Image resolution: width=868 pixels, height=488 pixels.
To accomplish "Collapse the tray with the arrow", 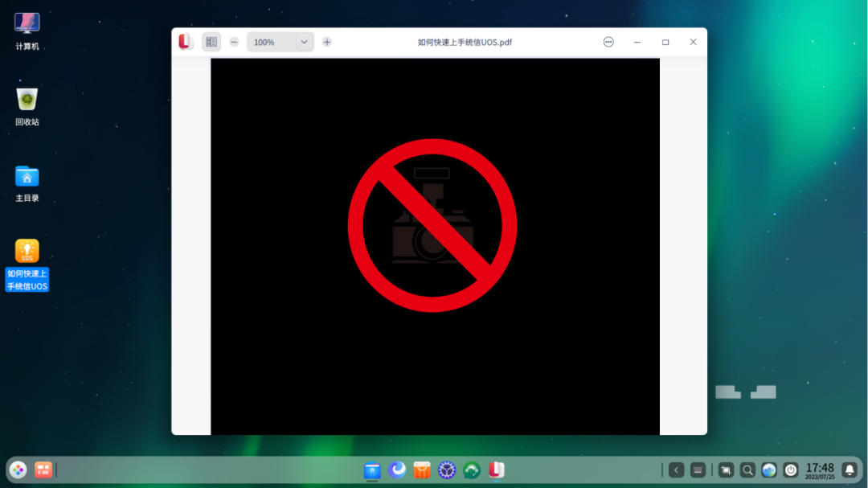I will point(676,470).
